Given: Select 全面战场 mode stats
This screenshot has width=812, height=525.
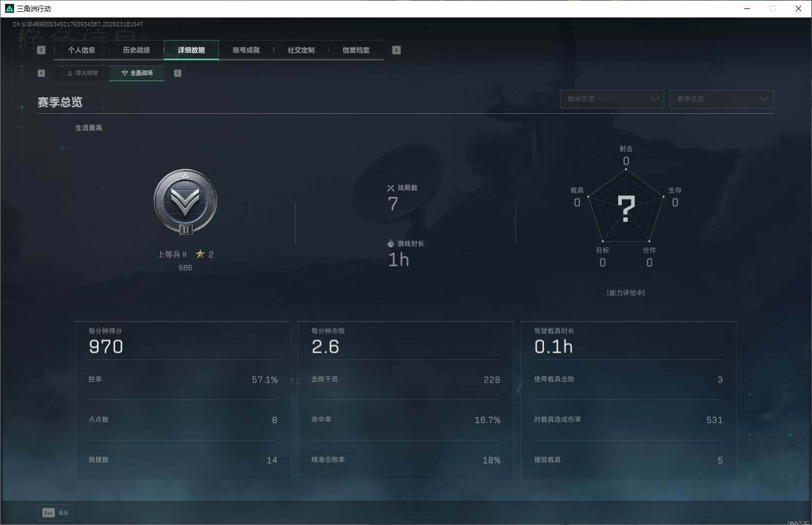Looking at the screenshot, I should (x=137, y=73).
